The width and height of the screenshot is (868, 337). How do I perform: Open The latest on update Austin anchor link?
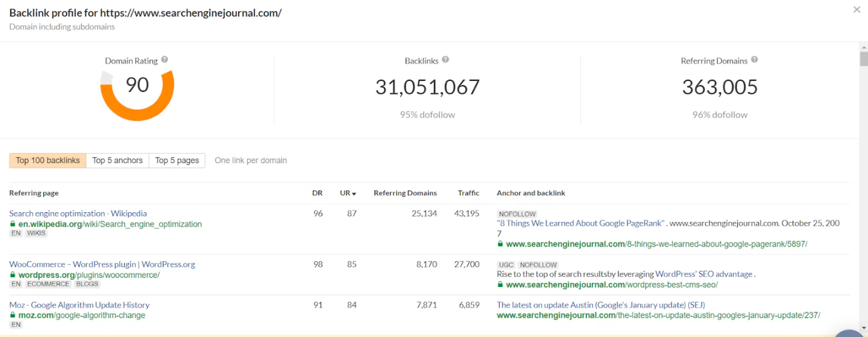[601, 305]
